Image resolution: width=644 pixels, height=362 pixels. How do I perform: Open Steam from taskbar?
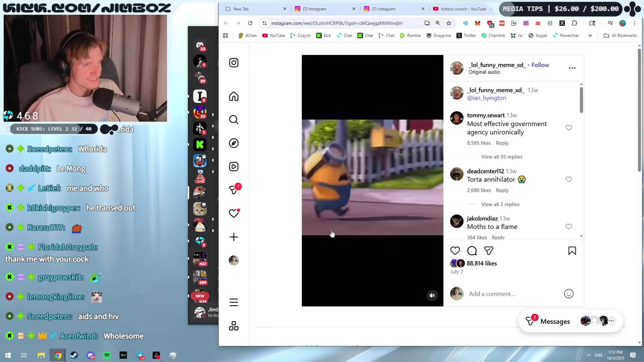(x=74, y=355)
